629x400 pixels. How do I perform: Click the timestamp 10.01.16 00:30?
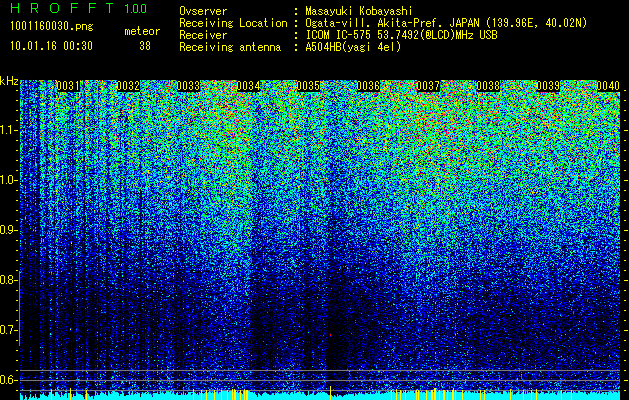click(x=51, y=46)
